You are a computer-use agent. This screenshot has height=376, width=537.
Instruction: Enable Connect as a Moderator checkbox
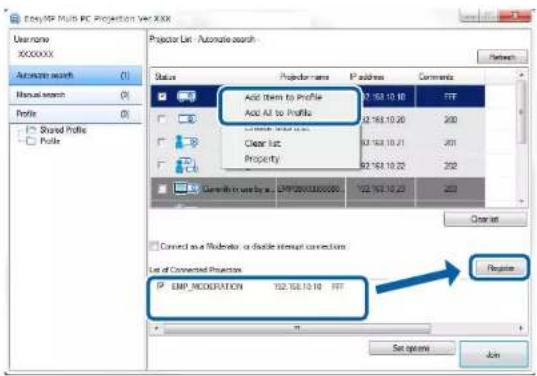pyautogui.click(x=154, y=246)
